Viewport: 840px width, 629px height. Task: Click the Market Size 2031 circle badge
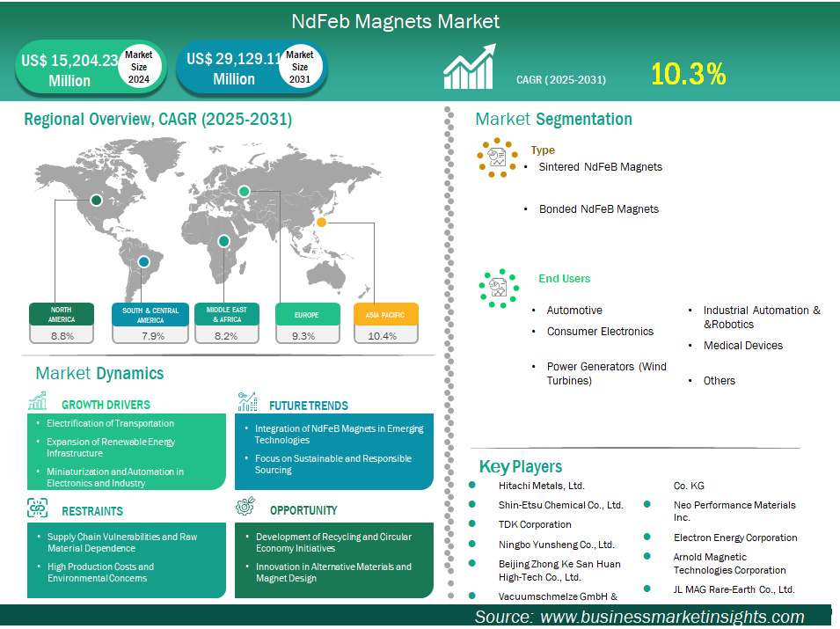click(300, 67)
